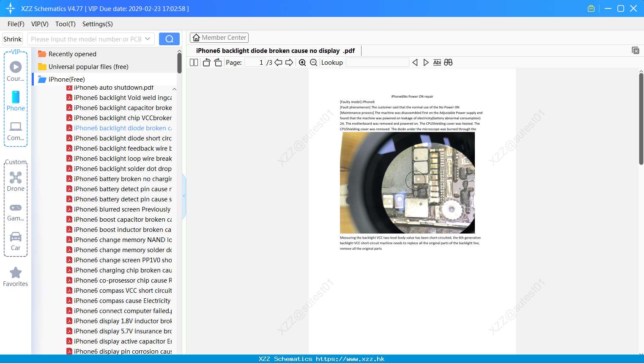Screen dimensions: 644x363
Task: Open Favorites star
Action: 16,277
